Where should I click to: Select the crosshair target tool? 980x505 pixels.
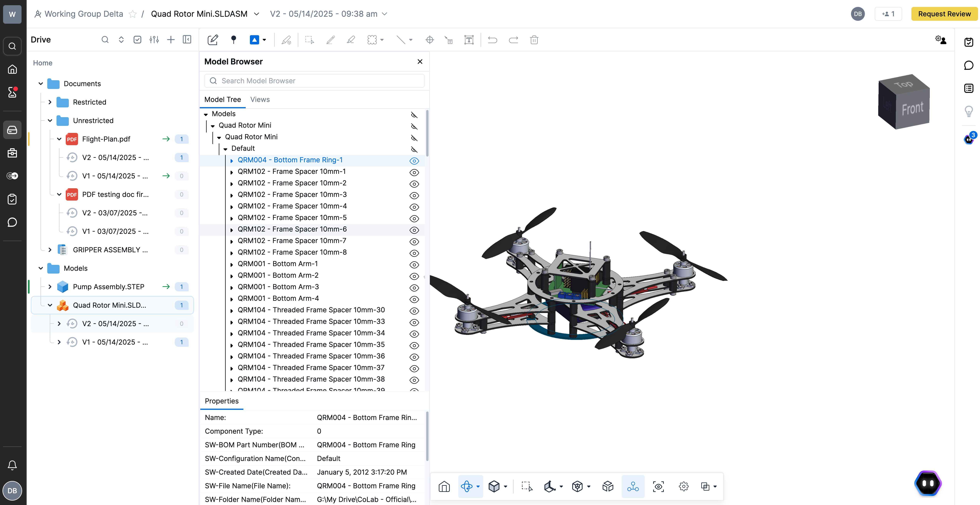pyautogui.click(x=429, y=40)
